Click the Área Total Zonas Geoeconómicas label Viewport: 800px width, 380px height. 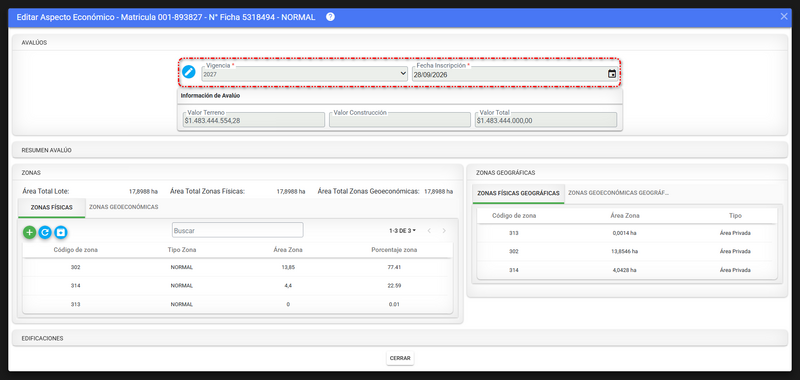[368, 191]
